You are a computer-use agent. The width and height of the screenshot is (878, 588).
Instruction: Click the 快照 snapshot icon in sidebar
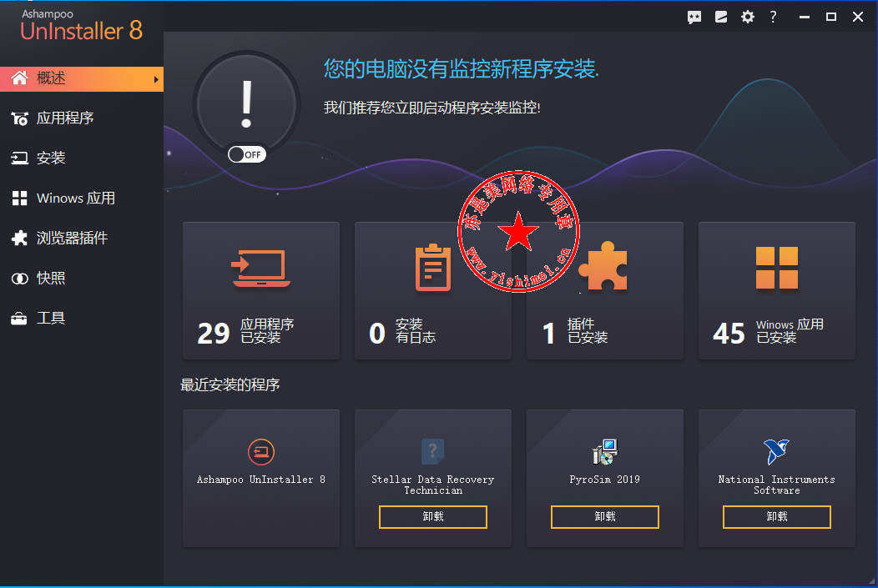pyautogui.click(x=19, y=279)
